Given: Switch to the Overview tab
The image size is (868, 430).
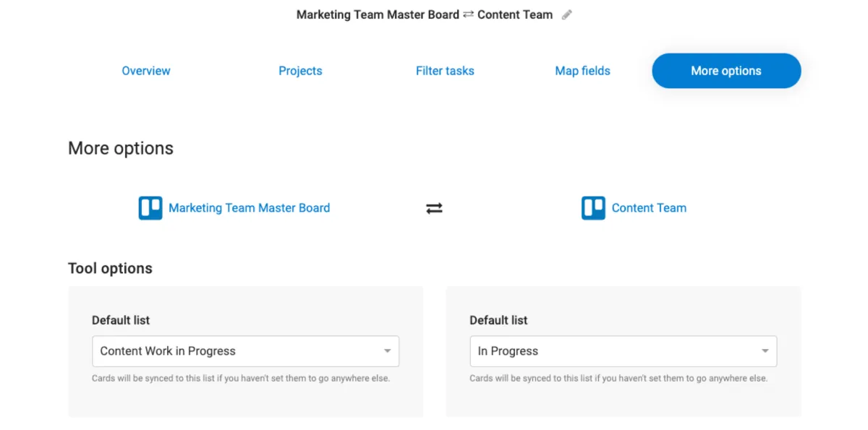Looking at the screenshot, I should [x=146, y=71].
